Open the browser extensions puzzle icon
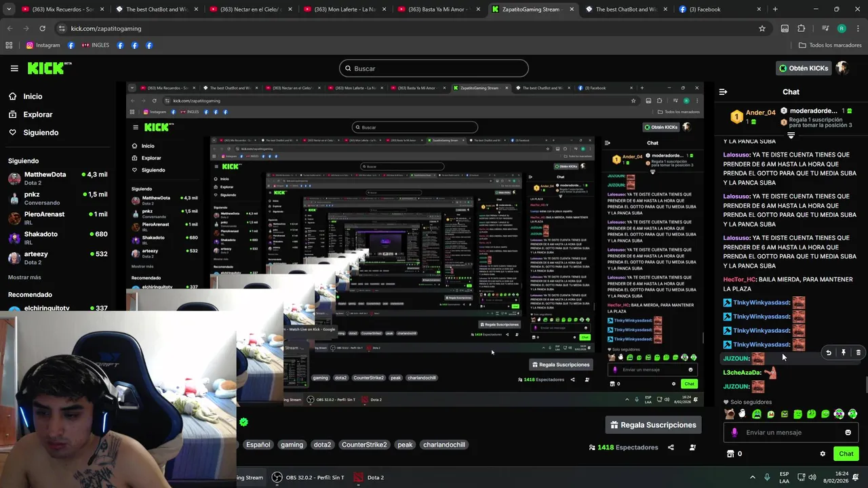 pyautogui.click(x=801, y=28)
